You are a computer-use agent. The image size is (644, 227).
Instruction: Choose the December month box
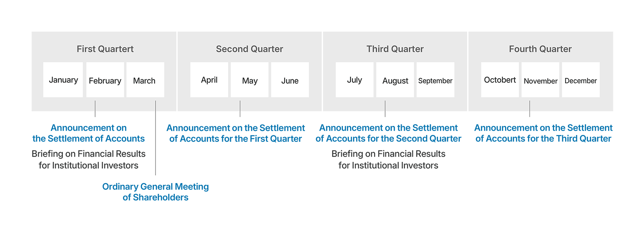(x=581, y=80)
